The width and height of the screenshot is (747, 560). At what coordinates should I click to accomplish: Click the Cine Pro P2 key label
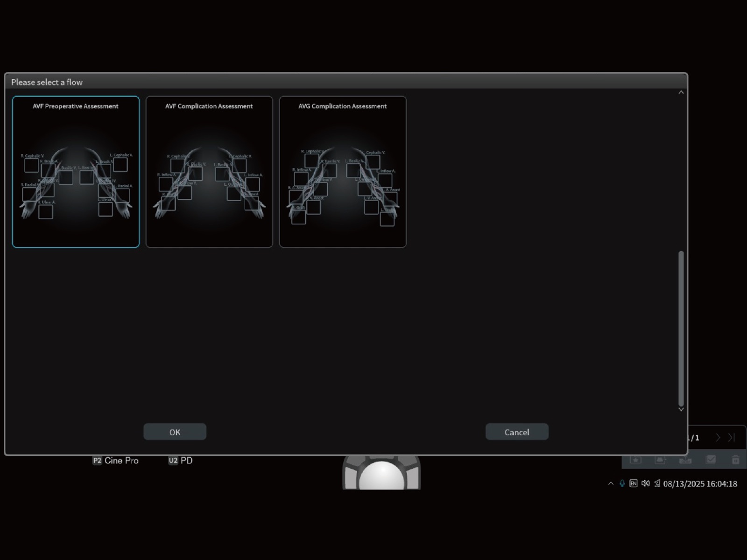coord(116,461)
